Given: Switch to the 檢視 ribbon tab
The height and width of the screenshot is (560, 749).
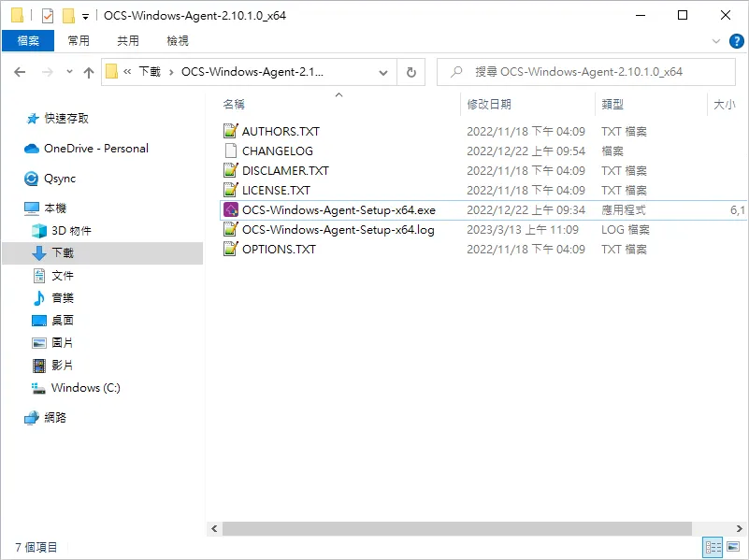Looking at the screenshot, I should click(178, 40).
